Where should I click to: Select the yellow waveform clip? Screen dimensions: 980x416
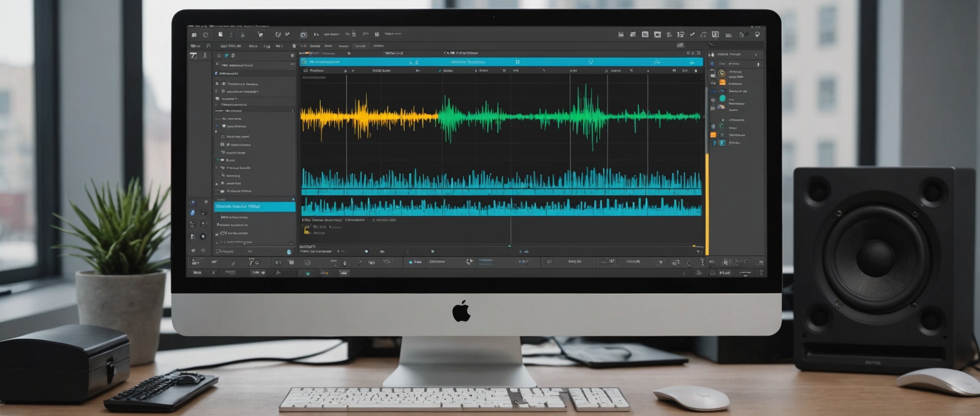click(369, 117)
